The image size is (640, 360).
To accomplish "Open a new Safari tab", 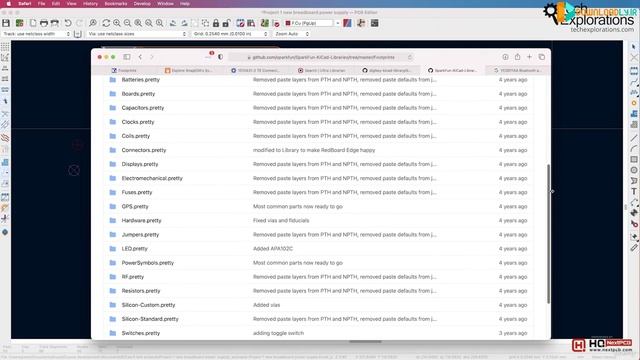I will (x=529, y=57).
